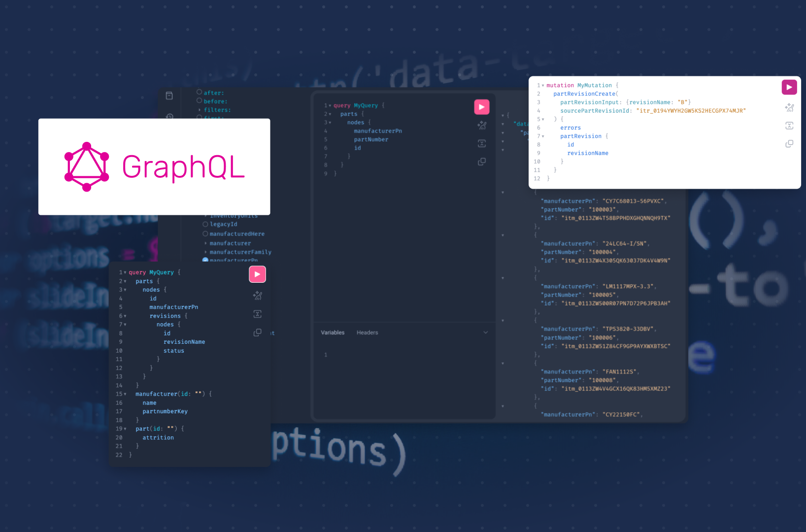Fold line 5 of the mutation panel

[543, 119]
